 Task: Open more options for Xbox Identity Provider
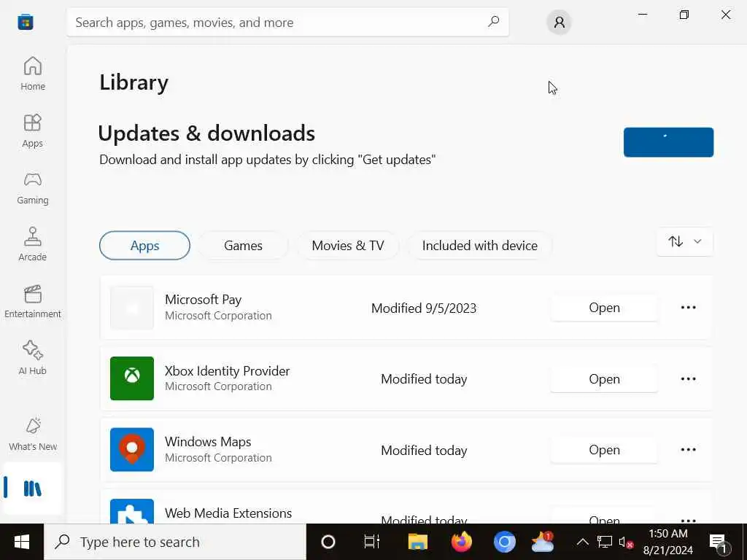click(688, 379)
